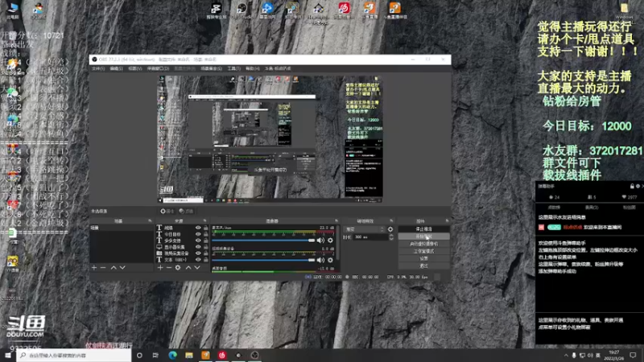644x362 pixels.
Task: Toggle visibility of 多多支持 source
Action: point(198,241)
